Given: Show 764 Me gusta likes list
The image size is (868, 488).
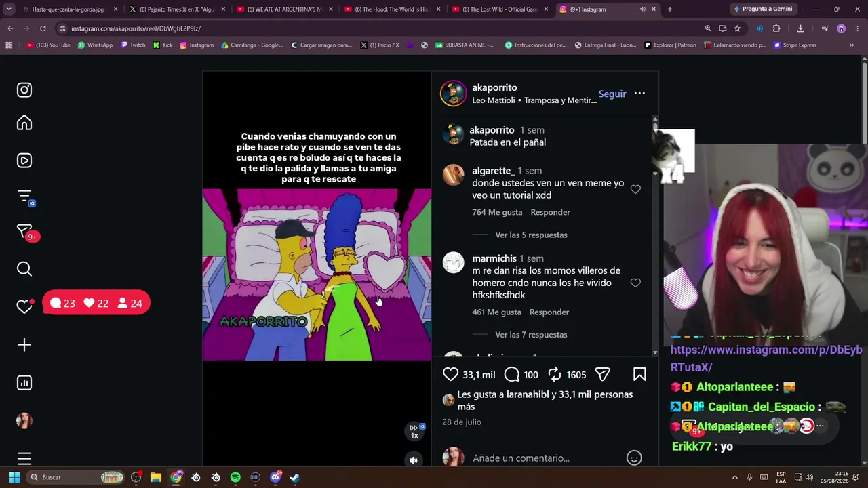Looking at the screenshot, I should tap(497, 212).
